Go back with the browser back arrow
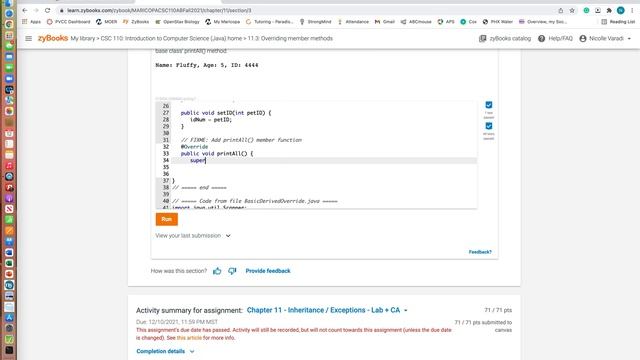Screen dimensions: 640x360 25,10
